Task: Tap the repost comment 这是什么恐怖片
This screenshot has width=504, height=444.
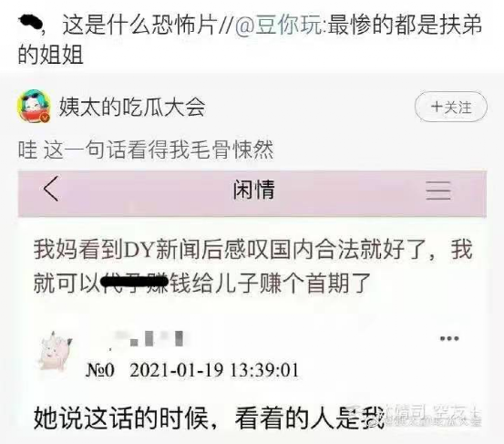Action: [139, 25]
